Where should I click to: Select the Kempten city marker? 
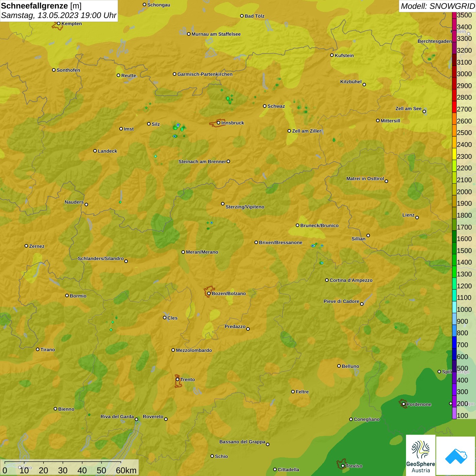[x=58, y=23]
